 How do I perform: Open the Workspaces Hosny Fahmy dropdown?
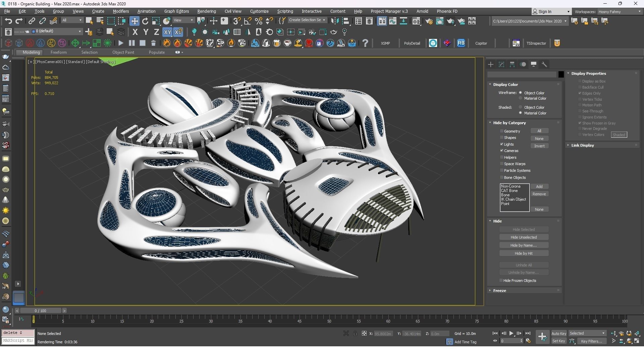point(619,12)
